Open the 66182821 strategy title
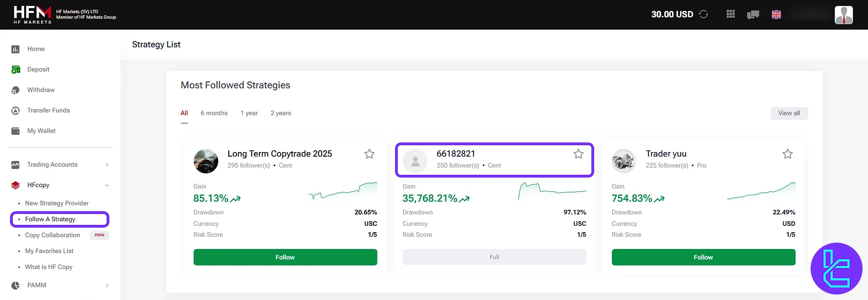Viewport: 868px width, 300px height. point(456,154)
